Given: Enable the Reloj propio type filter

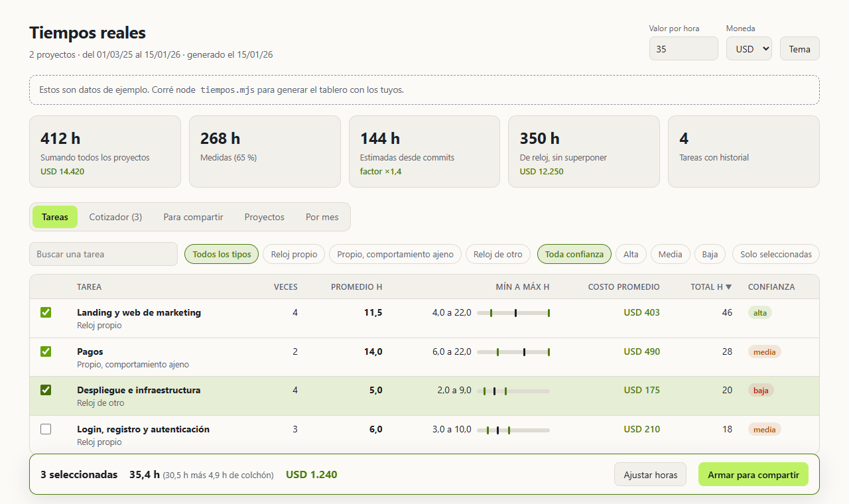Looking at the screenshot, I should click(x=294, y=254).
